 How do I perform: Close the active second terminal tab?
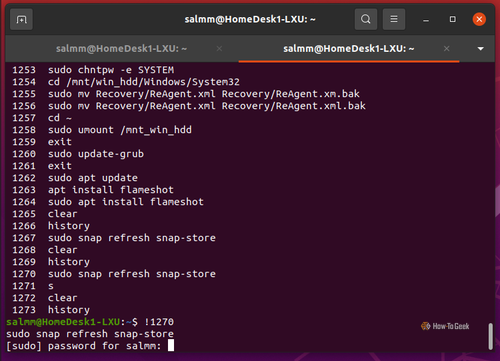(446, 49)
